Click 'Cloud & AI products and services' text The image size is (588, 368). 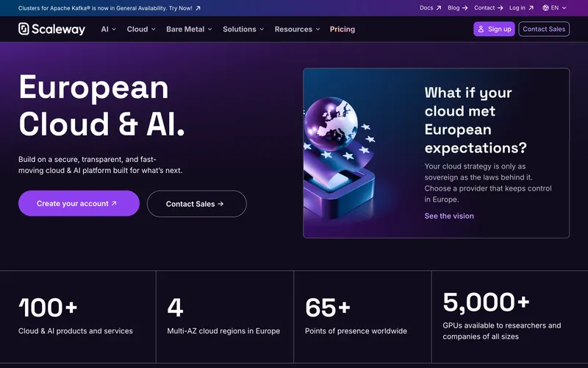click(x=76, y=330)
